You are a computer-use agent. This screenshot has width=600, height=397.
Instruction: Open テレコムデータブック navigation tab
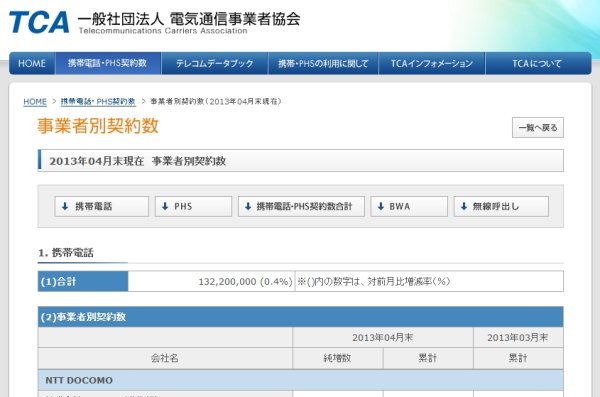[x=215, y=63]
